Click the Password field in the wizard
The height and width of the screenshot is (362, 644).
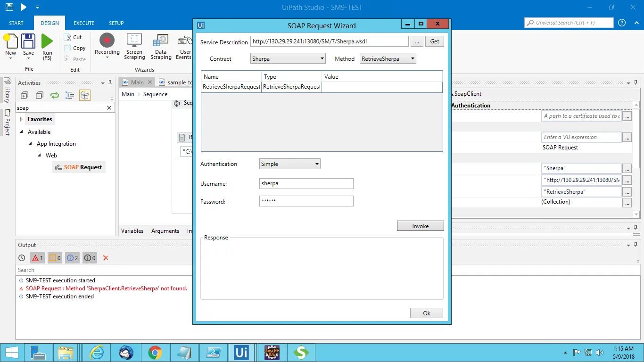coord(306,201)
